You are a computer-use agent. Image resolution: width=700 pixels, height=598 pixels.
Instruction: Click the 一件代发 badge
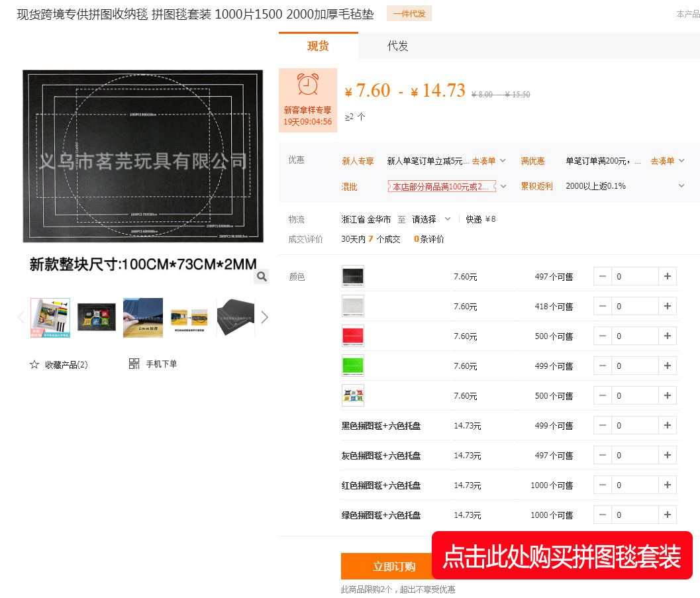click(x=409, y=14)
